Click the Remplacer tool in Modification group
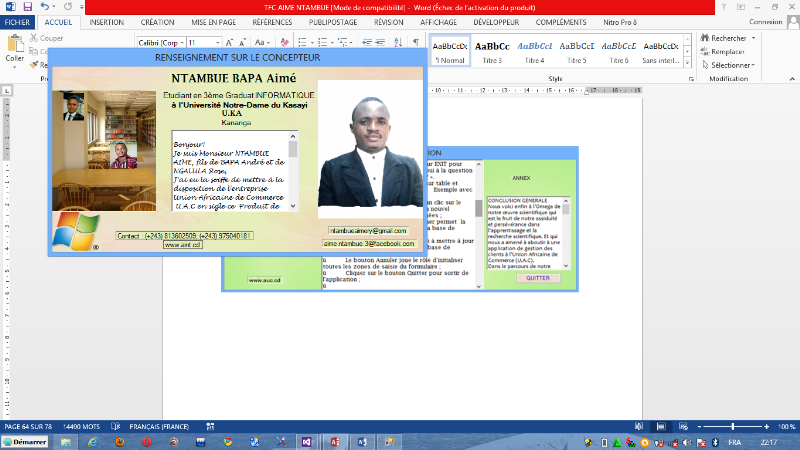Viewport: 800px width, 450px height. (725, 51)
